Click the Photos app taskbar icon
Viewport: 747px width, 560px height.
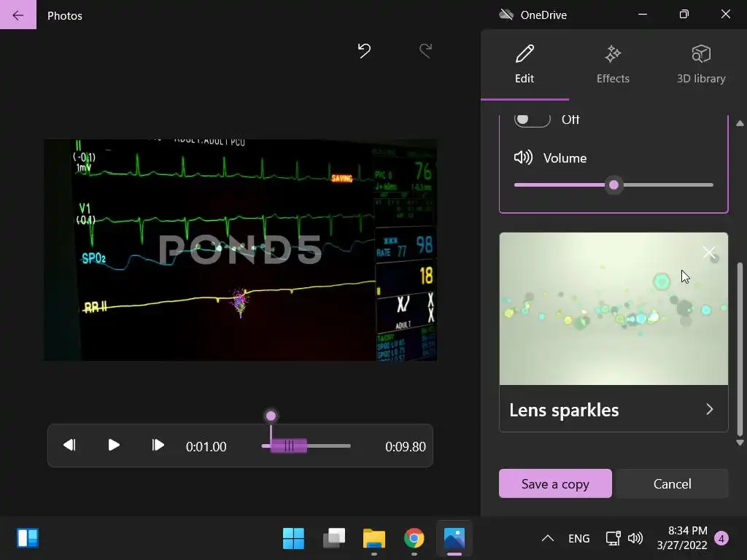(454, 539)
